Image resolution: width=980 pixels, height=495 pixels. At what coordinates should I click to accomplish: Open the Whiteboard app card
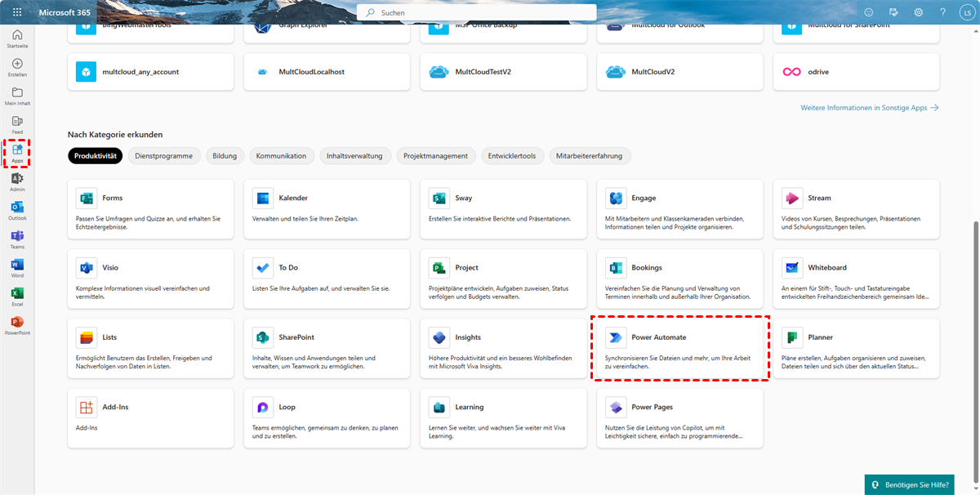click(856, 280)
